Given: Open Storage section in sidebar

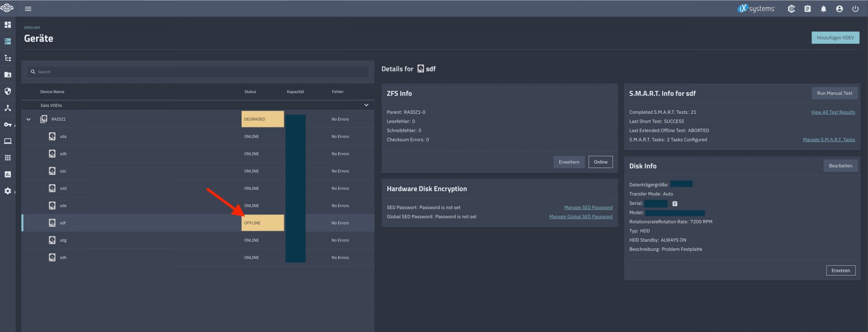Looking at the screenshot, I should point(8,42).
